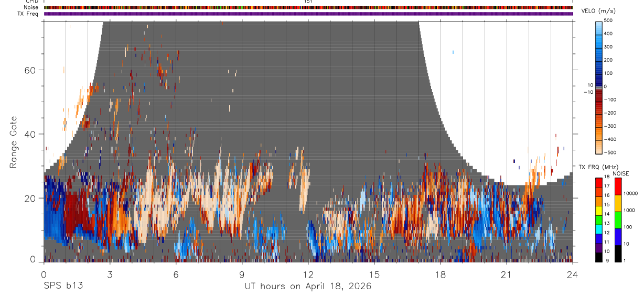Click the purple TX Freq strip above plot

308,14
